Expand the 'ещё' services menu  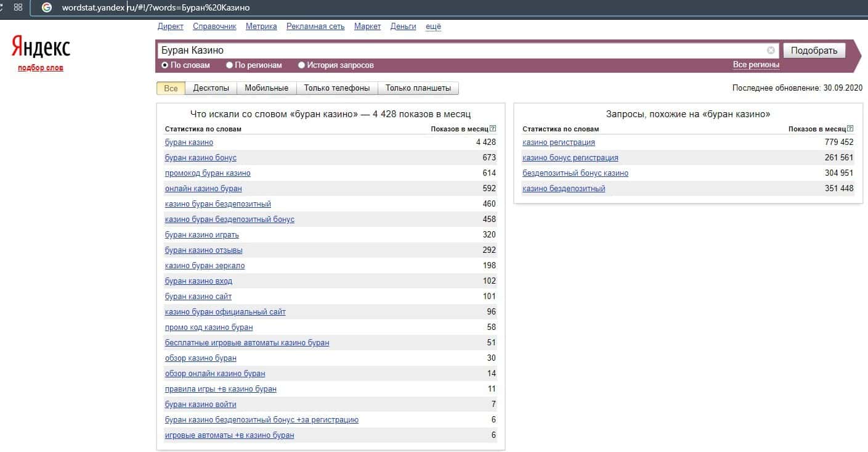(433, 27)
